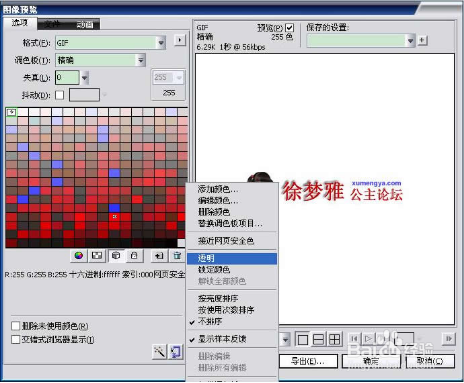
Task: Choose 编辑颜色... from the context menu
Action: point(232,200)
